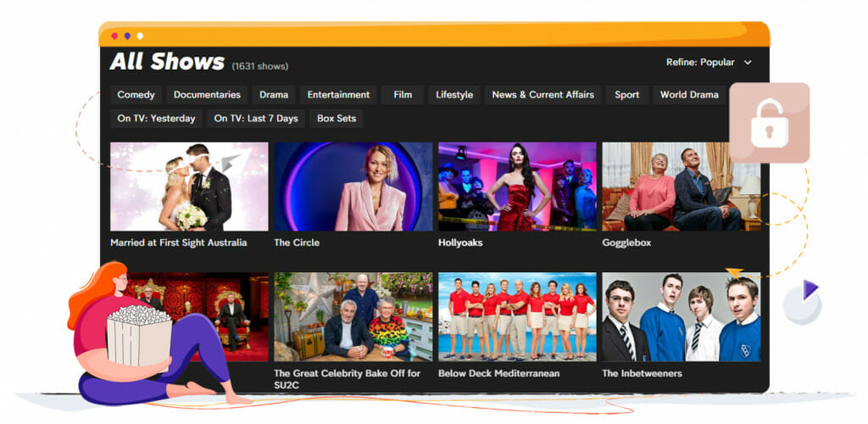Open the Hollyoaks thumbnail image

(517, 187)
